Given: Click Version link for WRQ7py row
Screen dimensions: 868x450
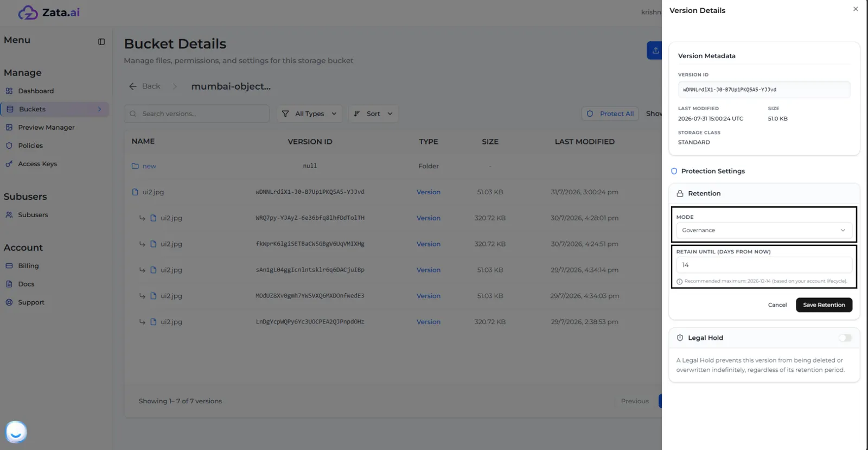Looking at the screenshot, I should click(x=428, y=218).
